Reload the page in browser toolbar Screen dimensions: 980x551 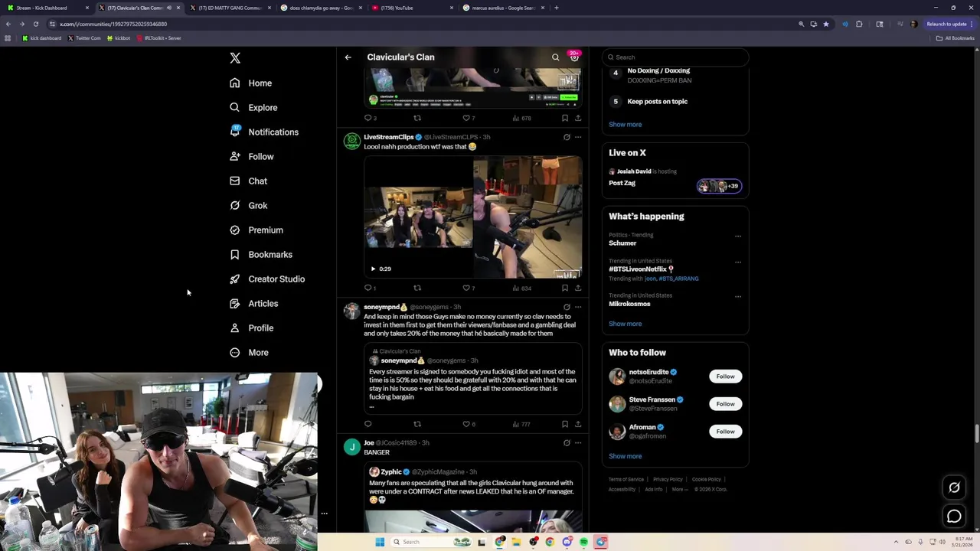click(x=35, y=24)
